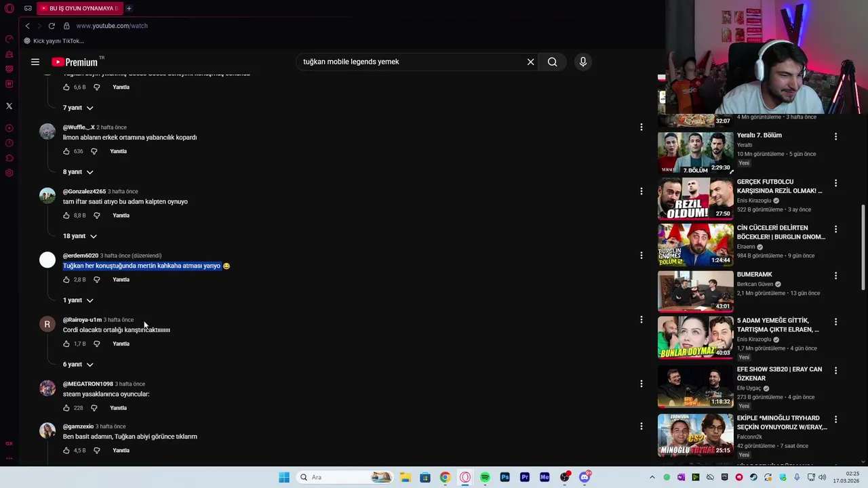Expand the 6 yanıt replies
This screenshot has height=488, width=868.
pyautogui.click(x=78, y=365)
